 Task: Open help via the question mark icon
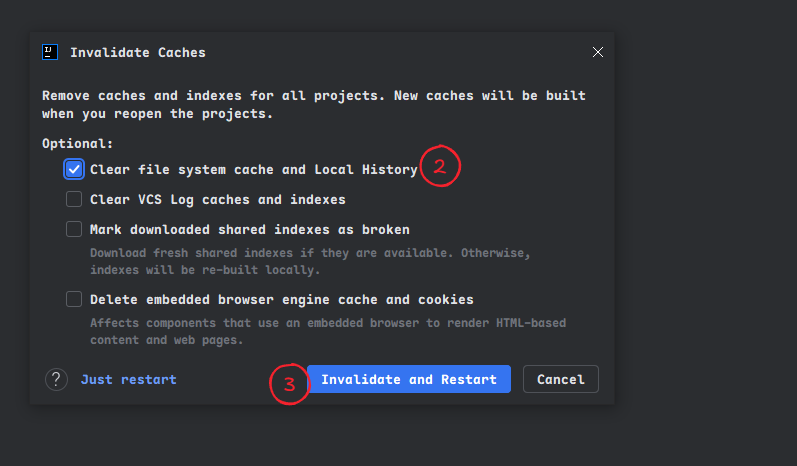point(56,380)
